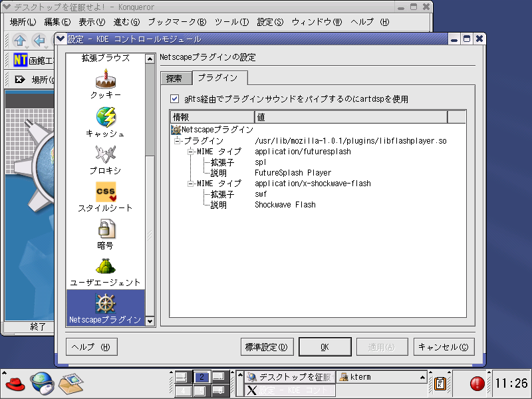Click the 11:26 panel clock
The width and height of the screenshot is (532, 399).
click(511, 384)
